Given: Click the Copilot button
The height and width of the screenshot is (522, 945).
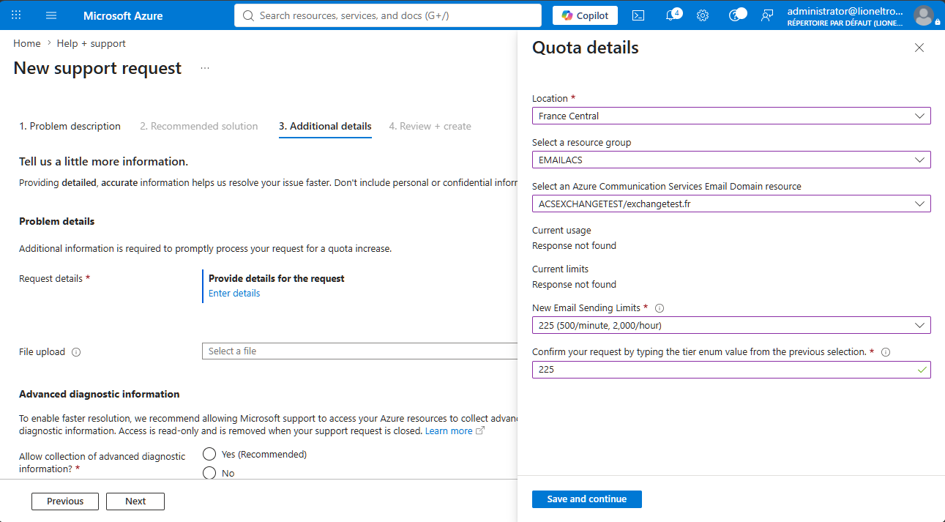Looking at the screenshot, I should 585,16.
